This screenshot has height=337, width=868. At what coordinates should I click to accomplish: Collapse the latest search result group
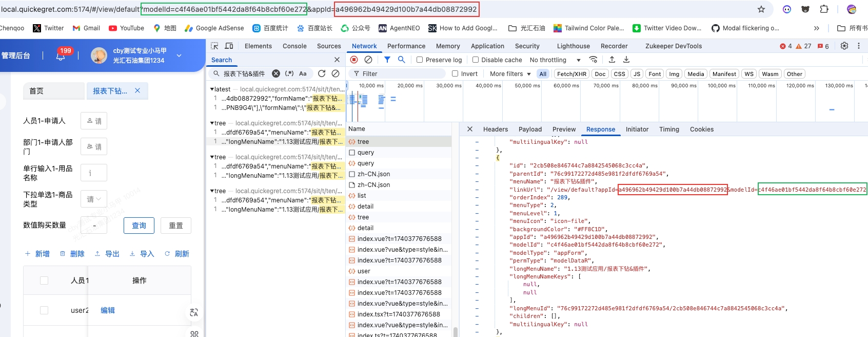pyautogui.click(x=212, y=89)
